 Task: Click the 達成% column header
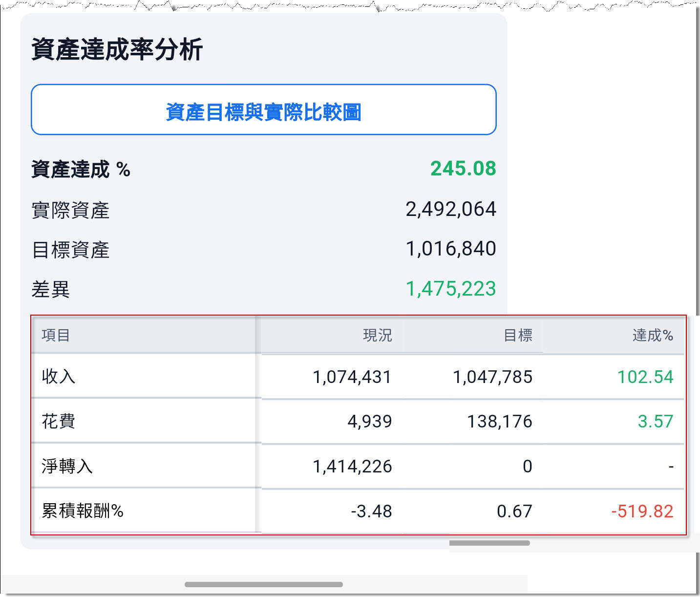pos(653,335)
